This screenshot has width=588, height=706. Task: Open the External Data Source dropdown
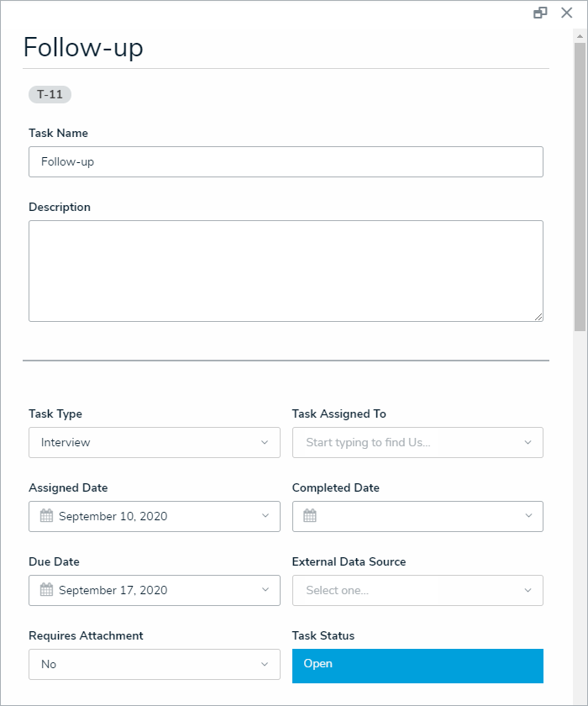pyautogui.click(x=417, y=590)
